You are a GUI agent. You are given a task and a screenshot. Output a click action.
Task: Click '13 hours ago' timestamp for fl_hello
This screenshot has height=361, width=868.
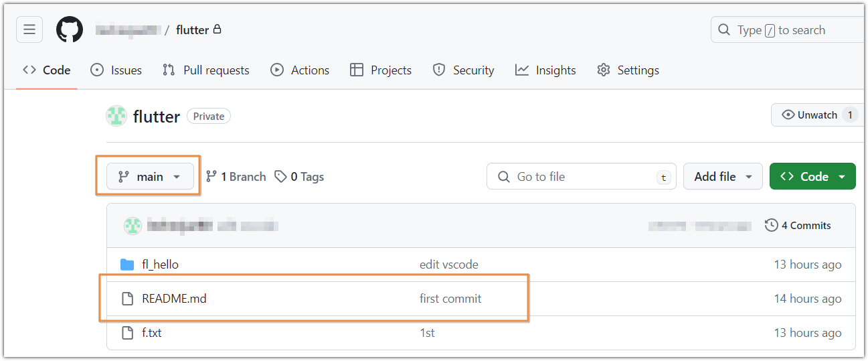[x=808, y=265]
